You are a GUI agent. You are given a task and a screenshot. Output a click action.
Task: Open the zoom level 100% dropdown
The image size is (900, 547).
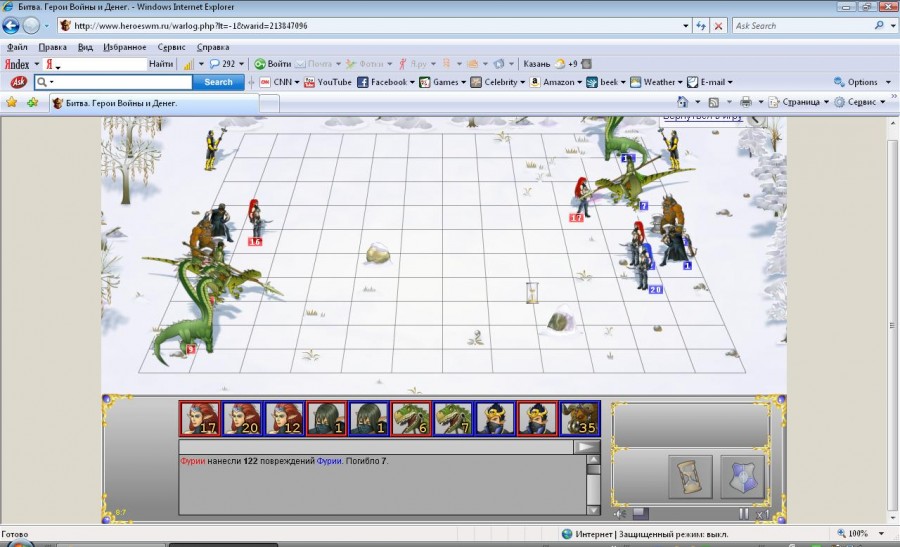[x=881, y=534]
